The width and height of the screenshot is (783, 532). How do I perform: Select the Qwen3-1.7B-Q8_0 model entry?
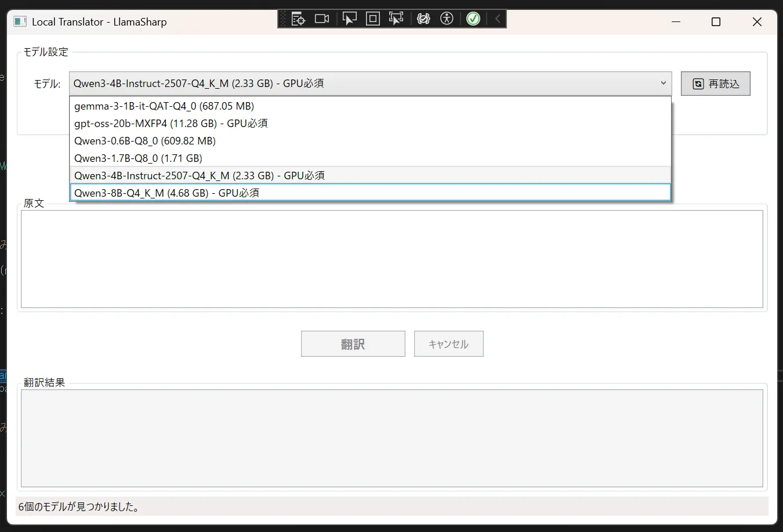pyautogui.click(x=138, y=158)
